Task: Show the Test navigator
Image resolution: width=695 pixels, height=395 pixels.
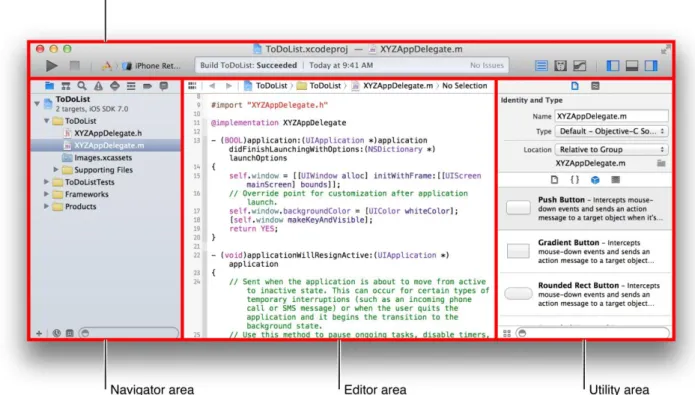Action: pyautogui.click(x=115, y=86)
